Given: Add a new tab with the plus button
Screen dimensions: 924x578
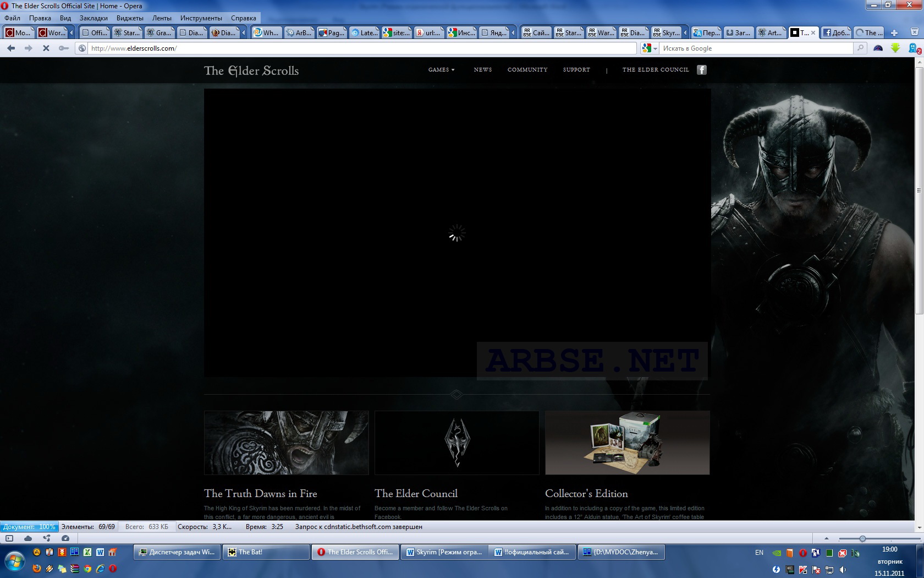Looking at the screenshot, I should click(x=894, y=33).
